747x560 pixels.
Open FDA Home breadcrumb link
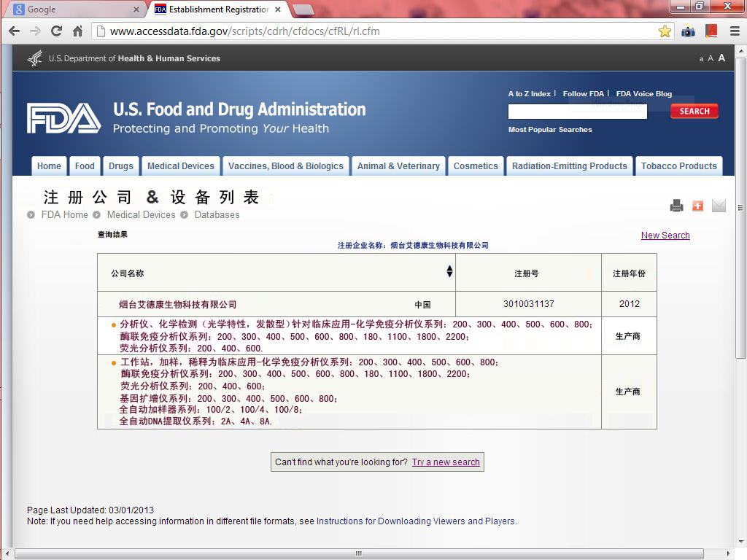click(64, 215)
